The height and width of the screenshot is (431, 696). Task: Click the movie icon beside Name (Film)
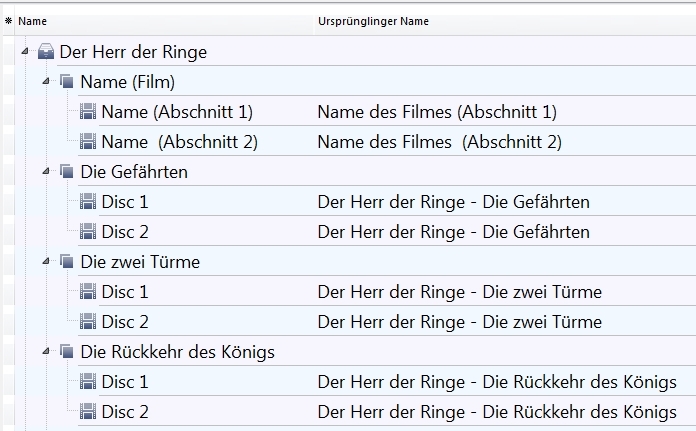[x=67, y=82]
